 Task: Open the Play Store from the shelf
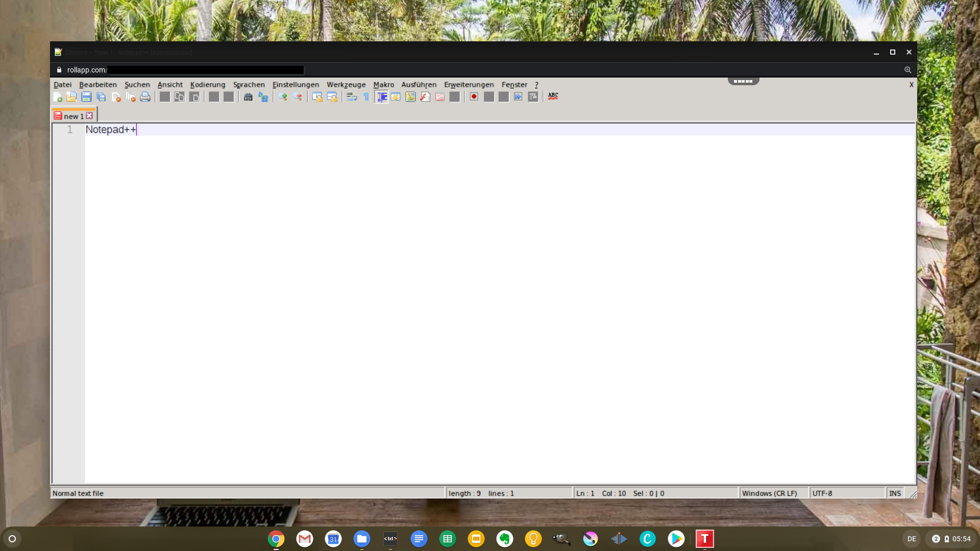(676, 539)
